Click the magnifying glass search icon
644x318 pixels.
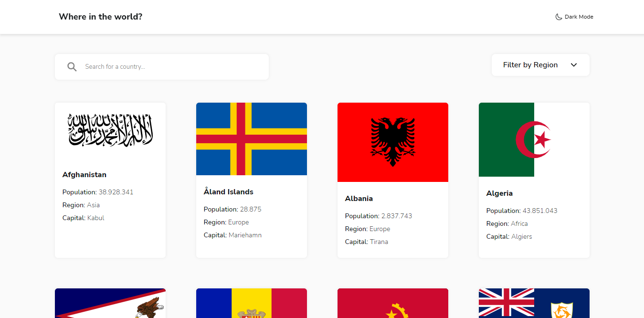pos(72,67)
